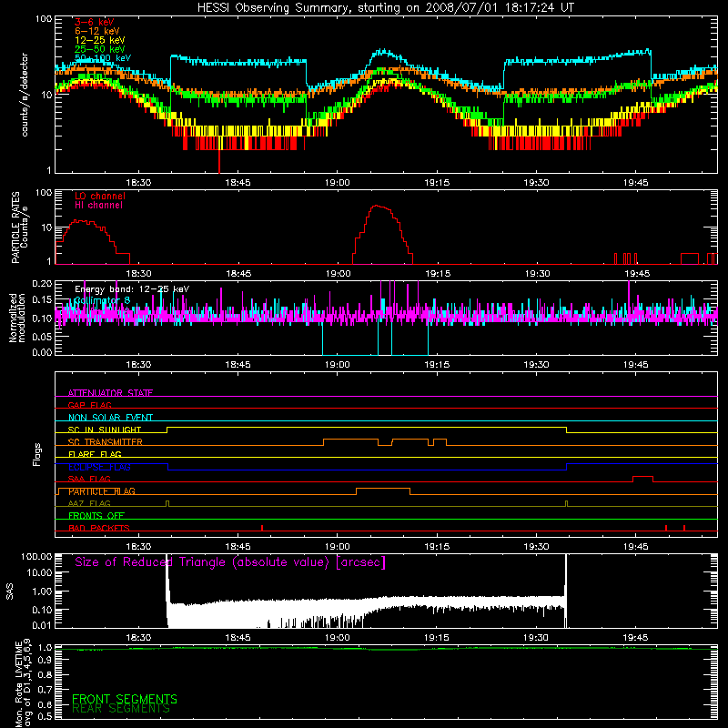728x728 pixels.
Task: Click the LO channel peak after 19:00
Action: (x=377, y=207)
